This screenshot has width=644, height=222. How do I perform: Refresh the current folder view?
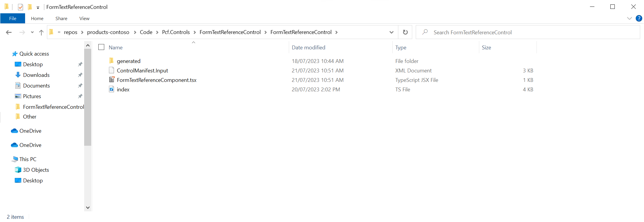pyautogui.click(x=405, y=32)
